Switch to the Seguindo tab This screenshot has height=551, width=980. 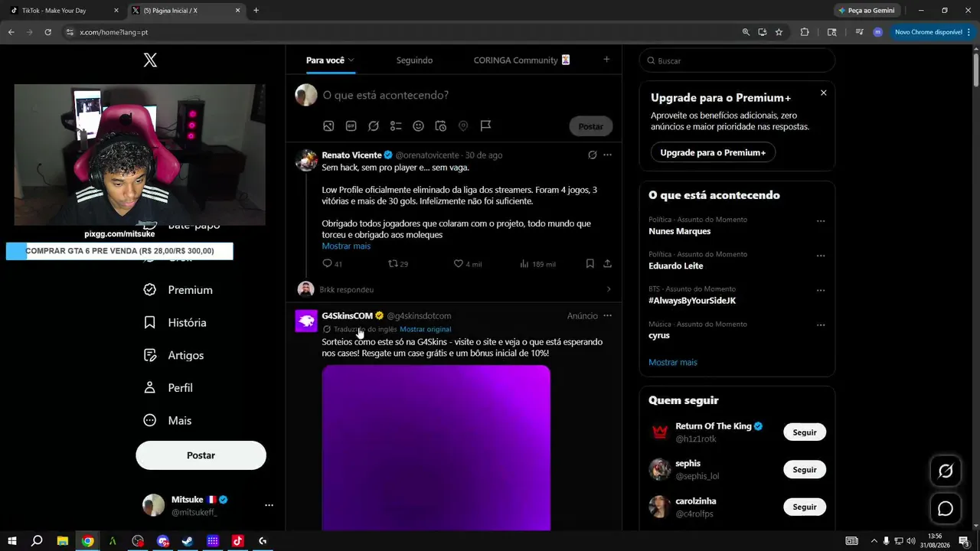tap(414, 60)
